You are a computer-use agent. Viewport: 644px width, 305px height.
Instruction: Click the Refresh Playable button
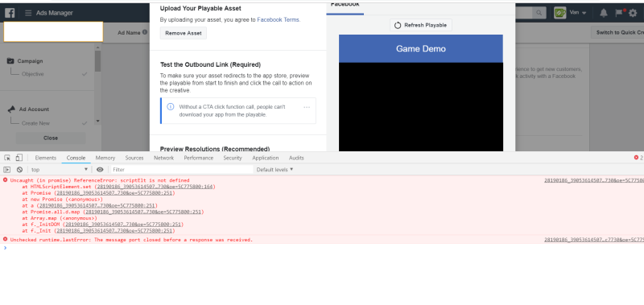(420, 25)
